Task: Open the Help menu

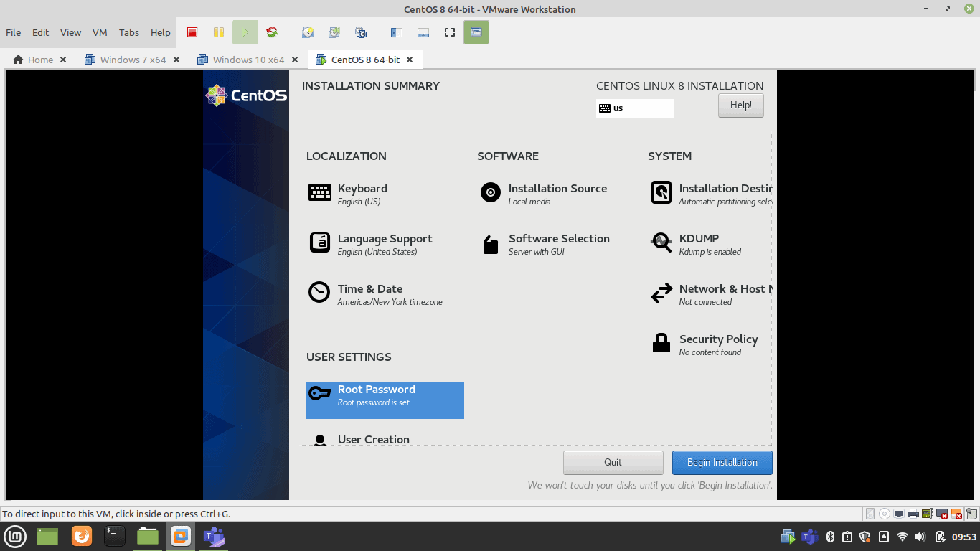Action: (x=161, y=32)
